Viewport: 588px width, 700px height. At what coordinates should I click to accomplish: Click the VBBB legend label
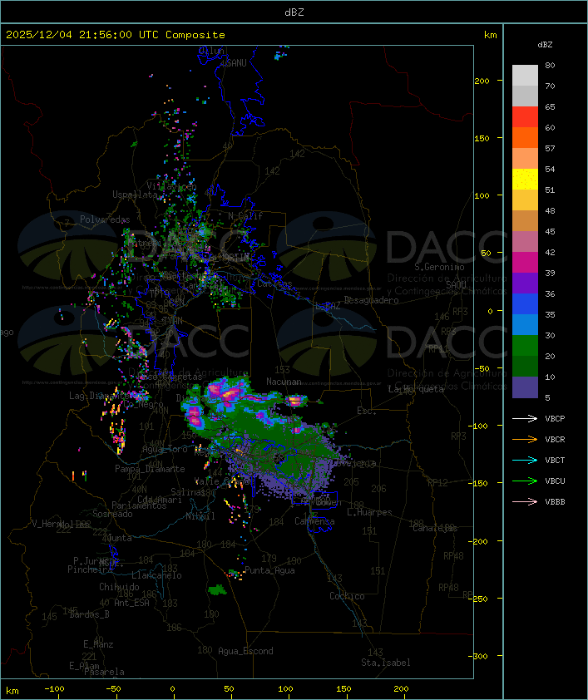point(555,502)
